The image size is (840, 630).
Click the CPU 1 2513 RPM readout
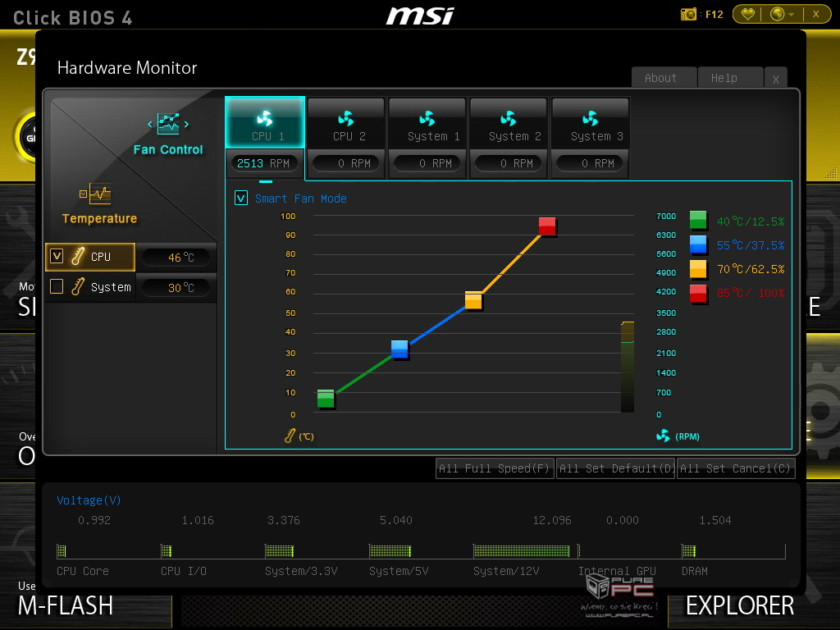pos(265,163)
